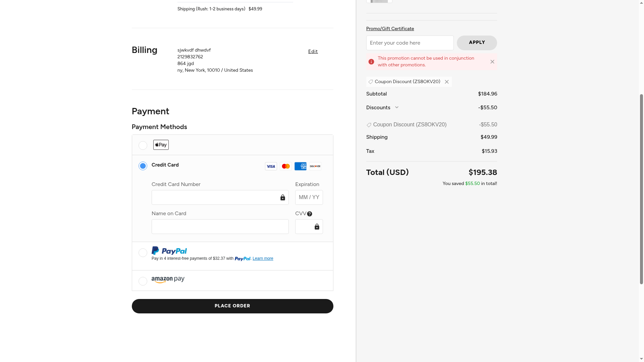Open PayPal Learn more link

point(263,258)
